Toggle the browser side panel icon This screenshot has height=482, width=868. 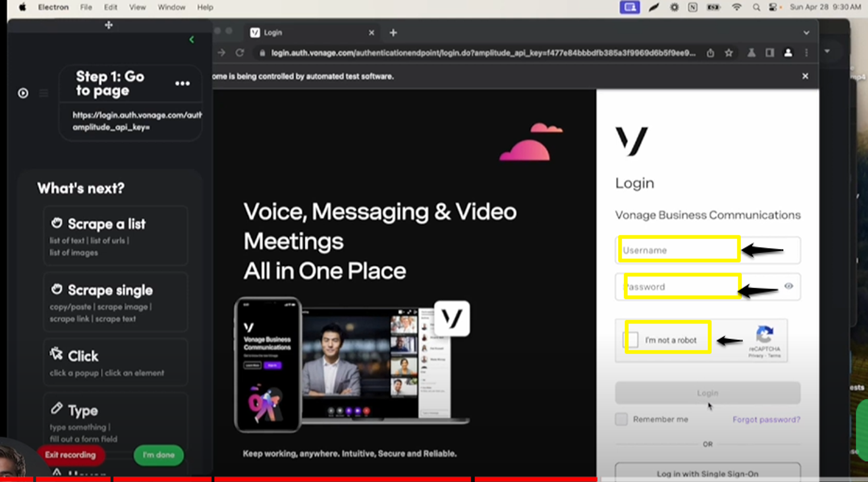(770, 53)
